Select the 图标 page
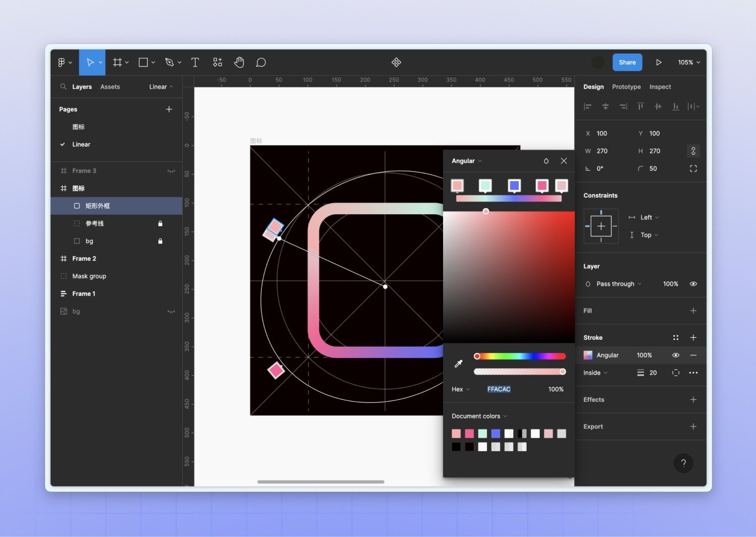Image resolution: width=756 pixels, height=537 pixels. 78,127
